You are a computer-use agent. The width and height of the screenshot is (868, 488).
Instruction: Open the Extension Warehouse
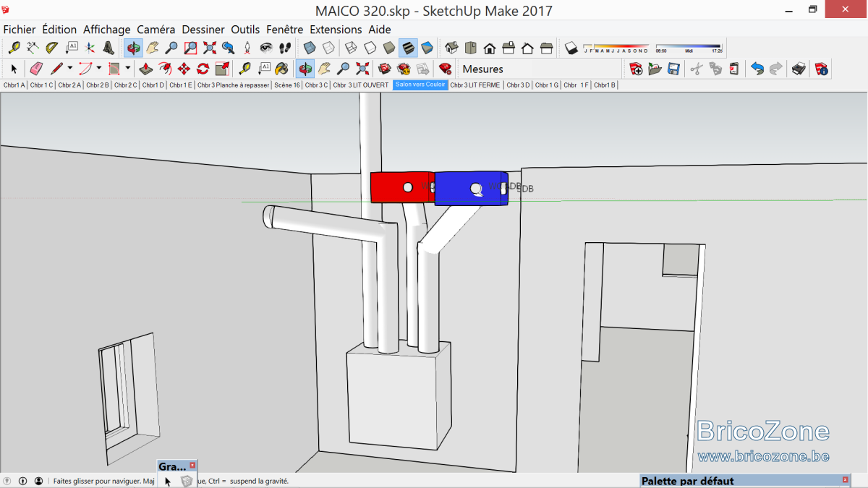(404, 69)
